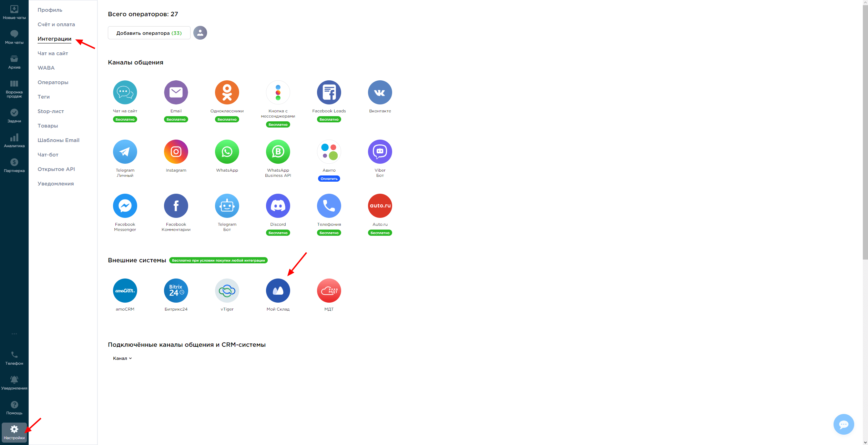Open Интеграции menu item
Screen dimensions: 868x445
coord(54,39)
